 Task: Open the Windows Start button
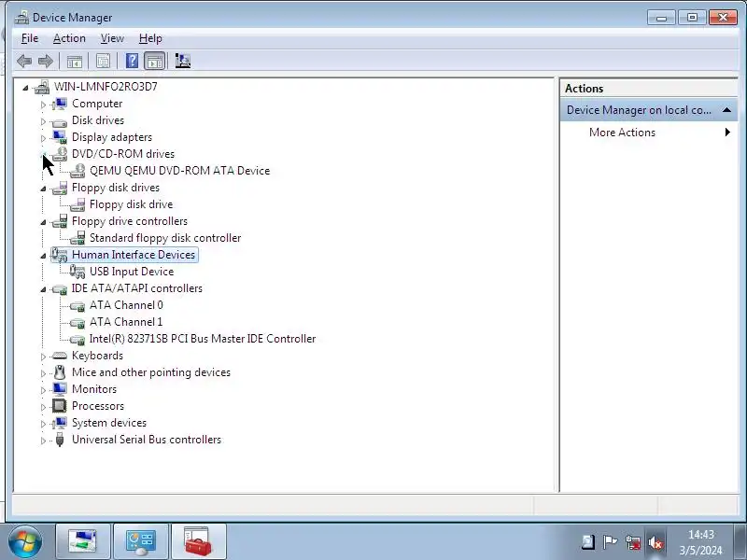25,542
